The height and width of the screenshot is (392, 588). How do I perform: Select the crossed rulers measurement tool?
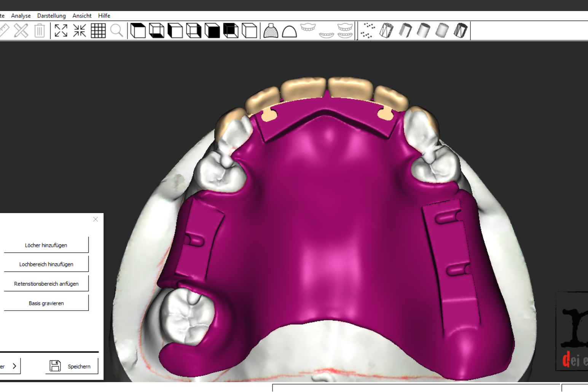[x=21, y=30]
